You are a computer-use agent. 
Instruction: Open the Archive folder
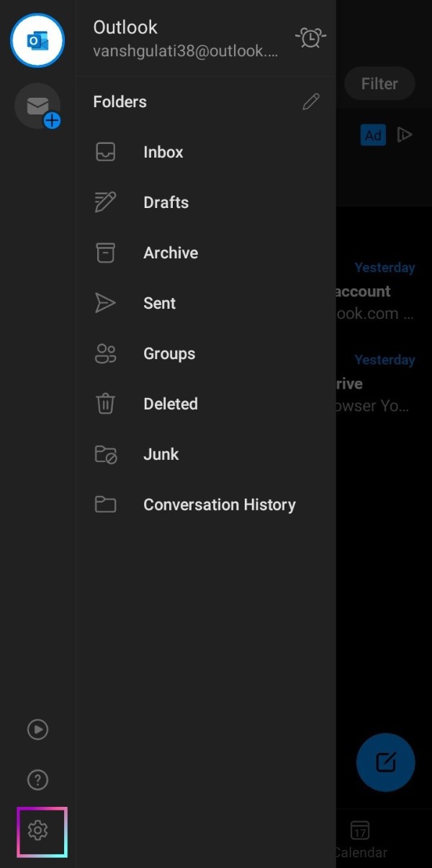206,253
